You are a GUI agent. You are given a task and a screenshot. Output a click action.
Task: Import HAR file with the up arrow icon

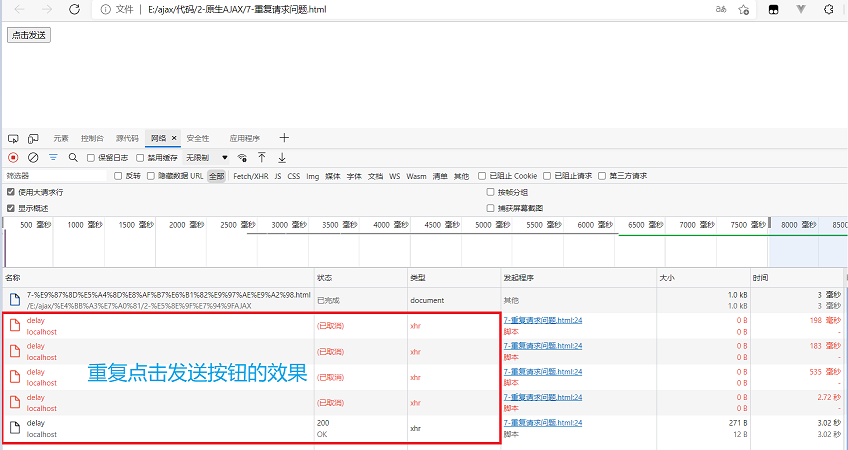click(x=262, y=157)
